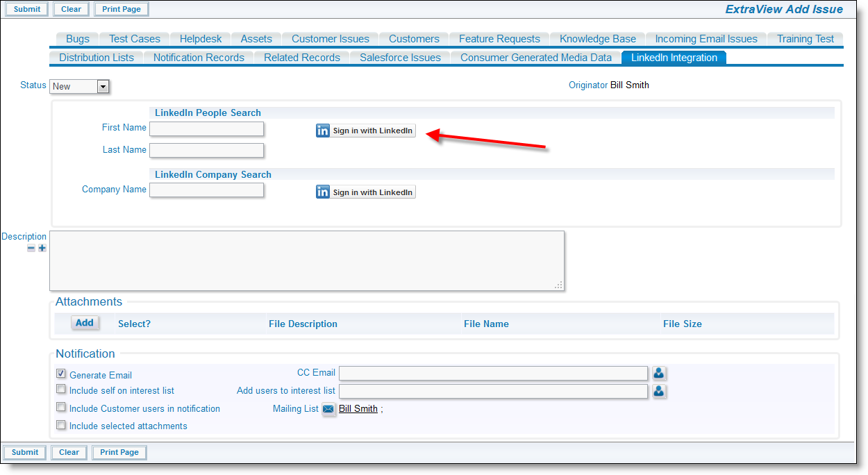Switch to Consumer Generated Media Data tab
The image size is (868, 475).
click(x=536, y=58)
